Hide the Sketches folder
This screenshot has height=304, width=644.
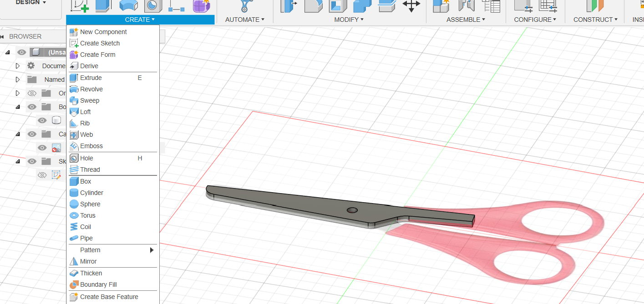pyautogui.click(x=31, y=161)
